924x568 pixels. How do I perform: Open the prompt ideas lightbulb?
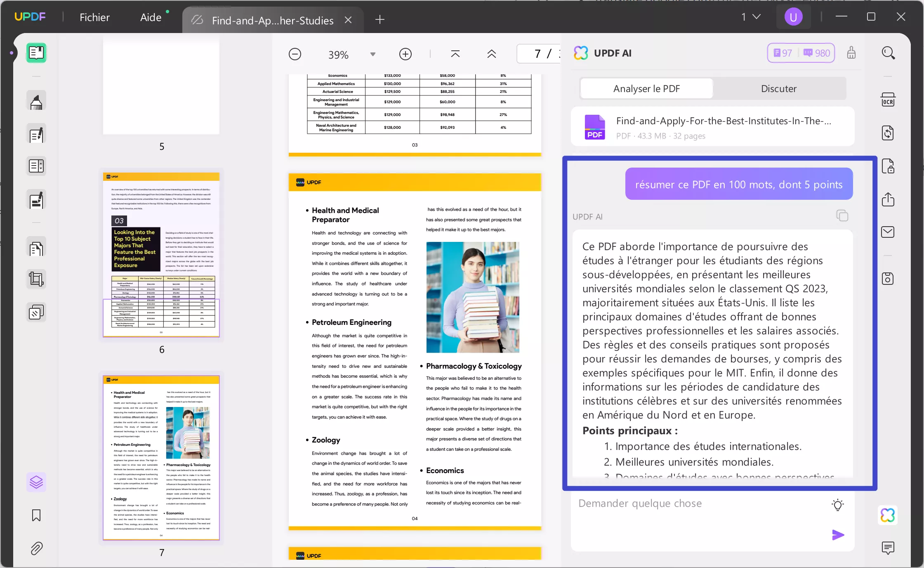838,504
